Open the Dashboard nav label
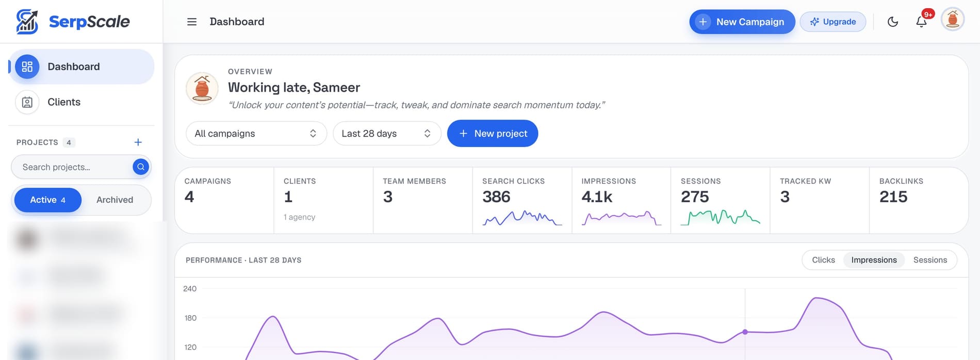This screenshot has width=980, height=360. 74,67
